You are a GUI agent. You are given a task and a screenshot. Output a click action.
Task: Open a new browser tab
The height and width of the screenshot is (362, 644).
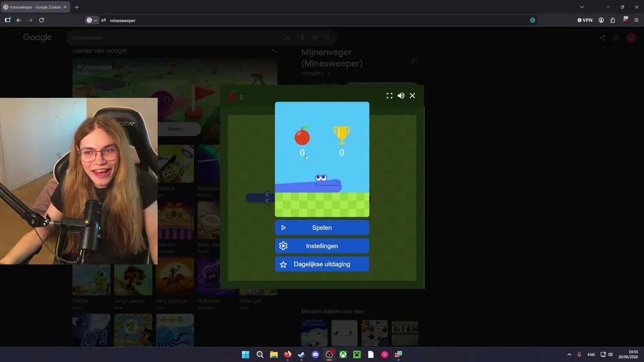click(76, 7)
